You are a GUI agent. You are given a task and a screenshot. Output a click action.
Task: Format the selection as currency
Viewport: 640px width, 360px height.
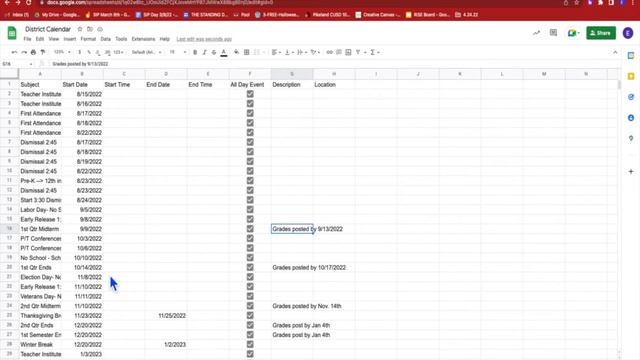[80, 52]
